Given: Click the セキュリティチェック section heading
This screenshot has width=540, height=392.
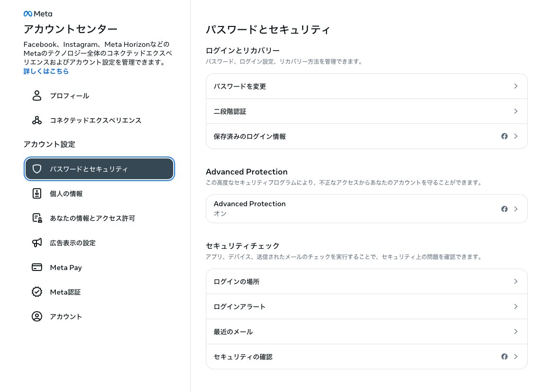Looking at the screenshot, I should point(242,246).
